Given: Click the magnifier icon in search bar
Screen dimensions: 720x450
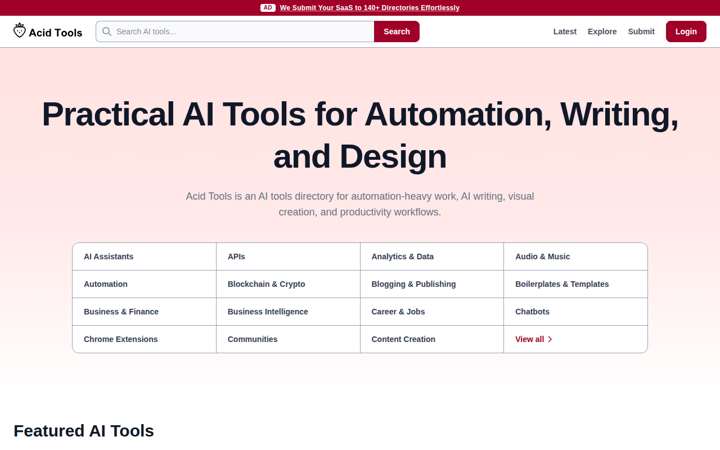Looking at the screenshot, I should click(x=107, y=31).
